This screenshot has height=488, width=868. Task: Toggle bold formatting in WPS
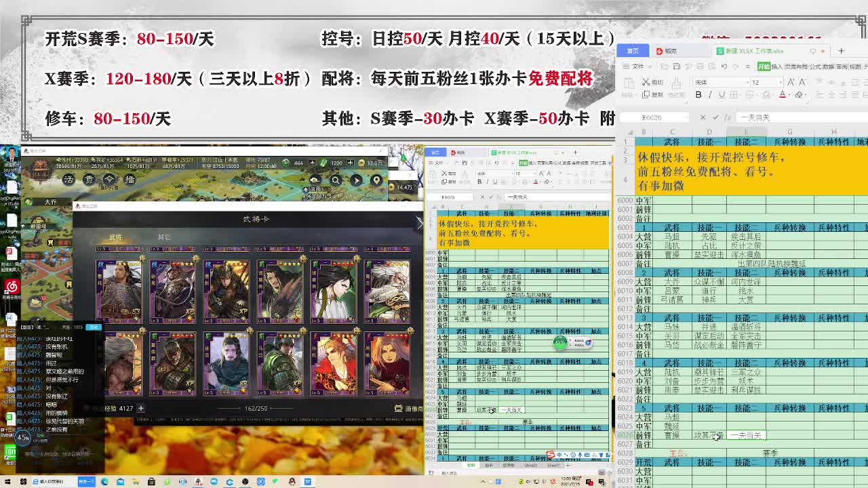coord(698,94)
